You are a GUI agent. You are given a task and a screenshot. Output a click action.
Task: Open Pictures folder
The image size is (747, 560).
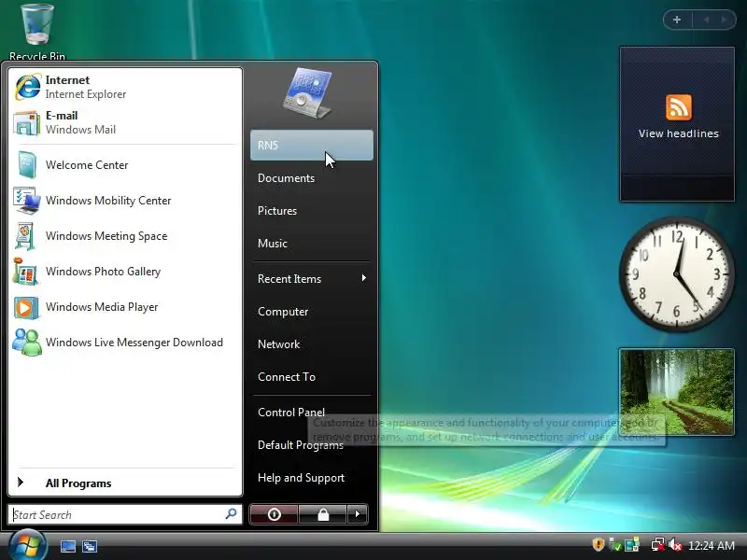coord(311,211)
